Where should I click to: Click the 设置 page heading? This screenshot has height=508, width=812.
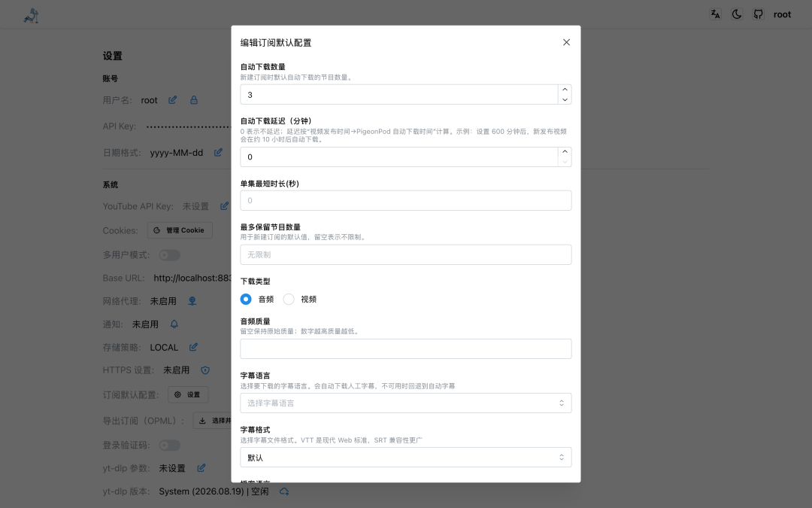pyautogui.click(x=112, y=56)
